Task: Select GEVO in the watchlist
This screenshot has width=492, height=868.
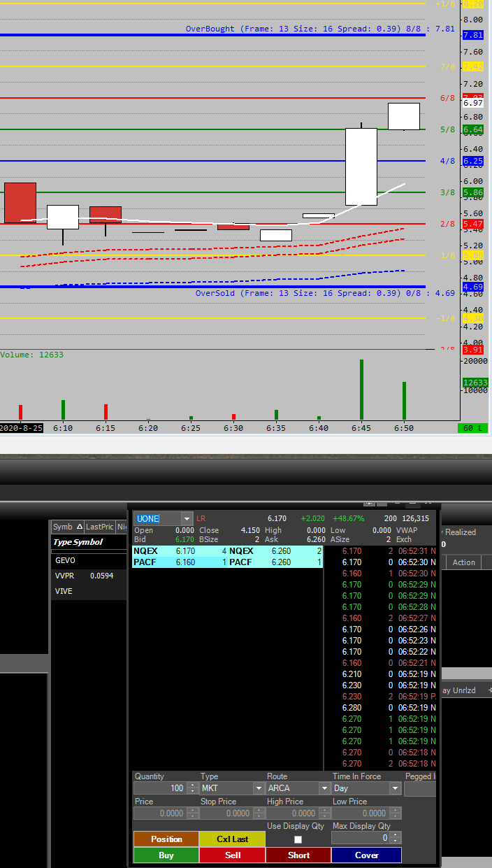Action: point(89,560)
